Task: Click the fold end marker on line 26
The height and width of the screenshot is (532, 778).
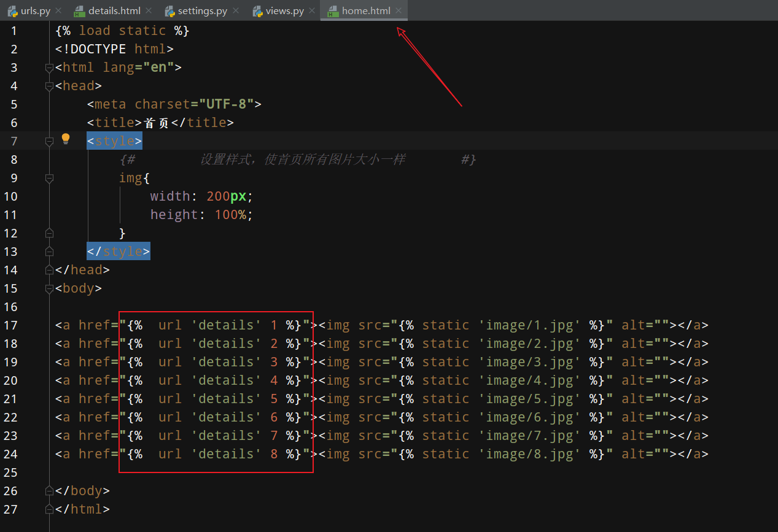Action: click(50, 491)
